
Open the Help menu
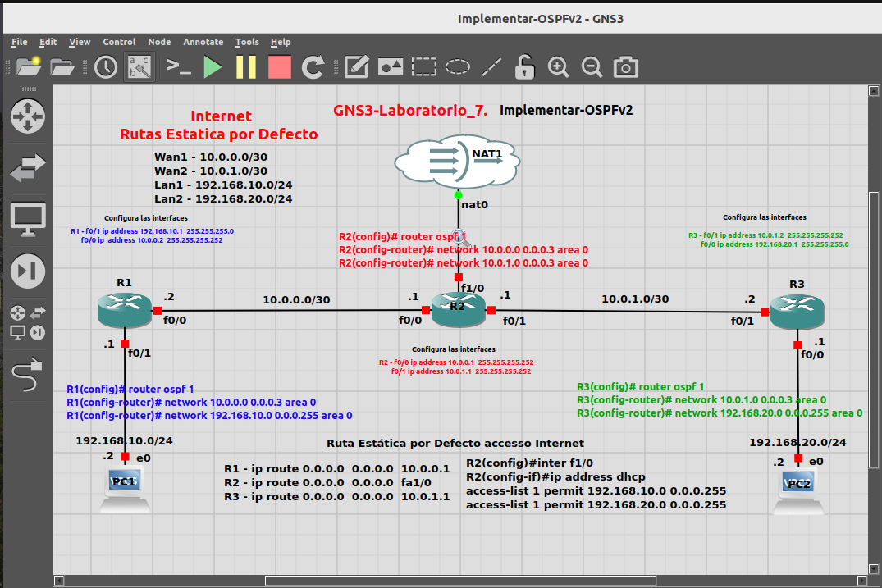[281, 42]
